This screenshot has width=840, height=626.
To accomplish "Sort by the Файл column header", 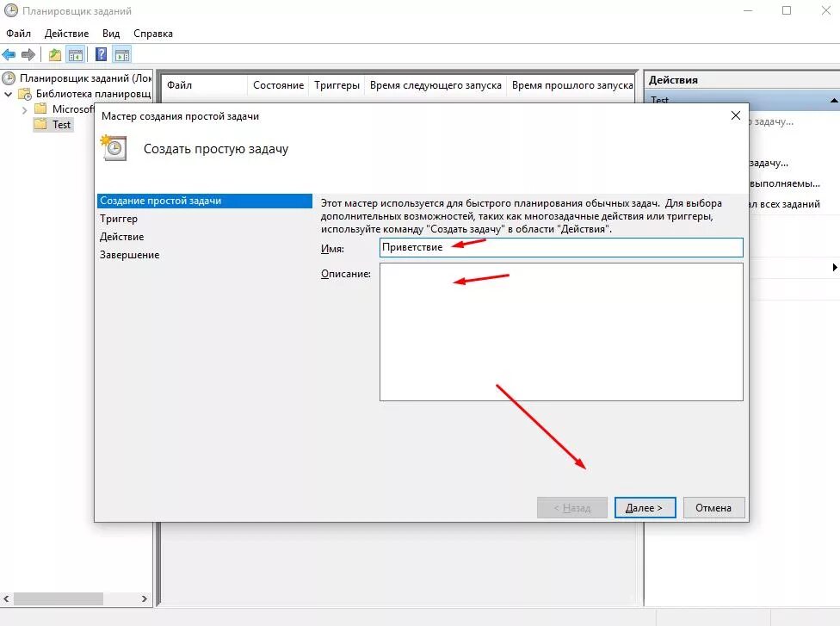I will point(204,85).
